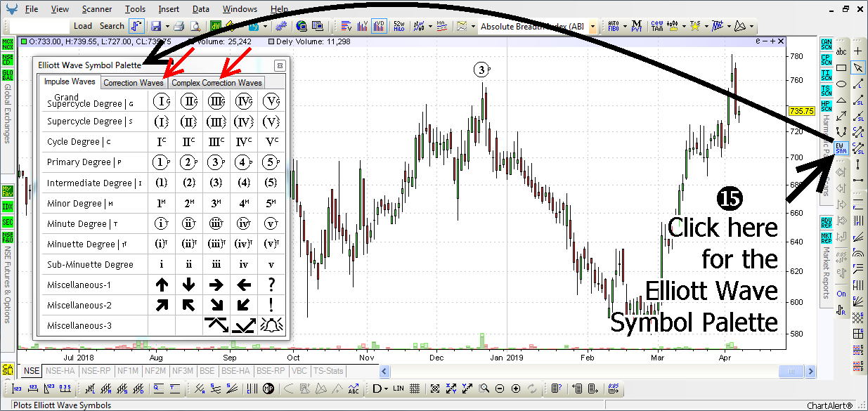Expand the Auto Fibo dropdown arrow

click(x=623, y=27)
